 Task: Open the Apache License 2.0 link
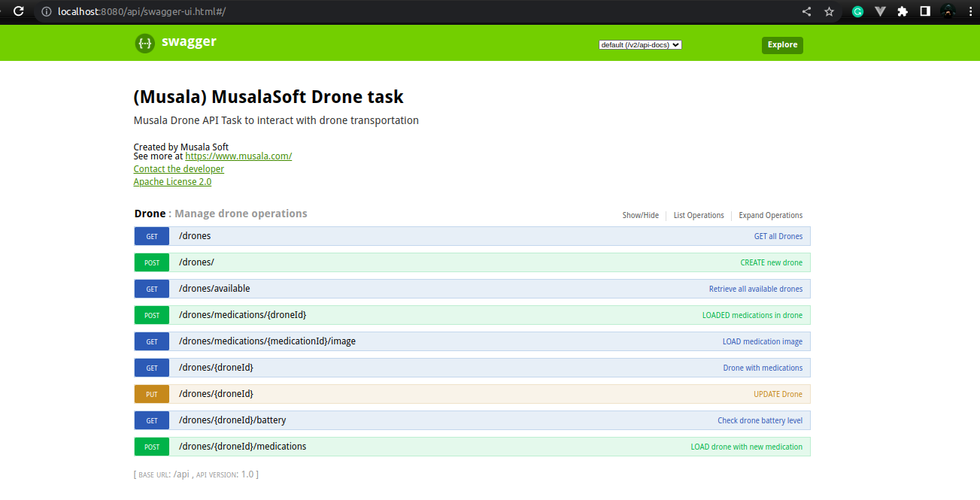172,182
